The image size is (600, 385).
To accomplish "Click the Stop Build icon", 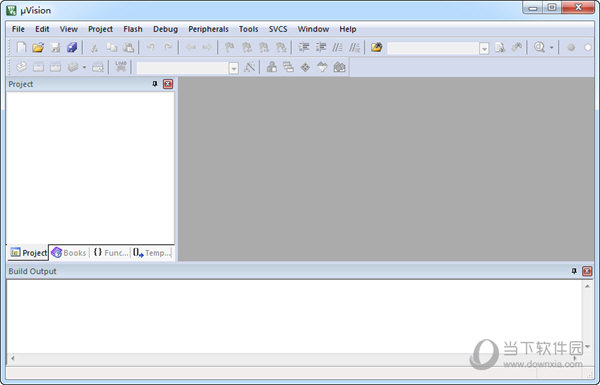I will [98, 67].
